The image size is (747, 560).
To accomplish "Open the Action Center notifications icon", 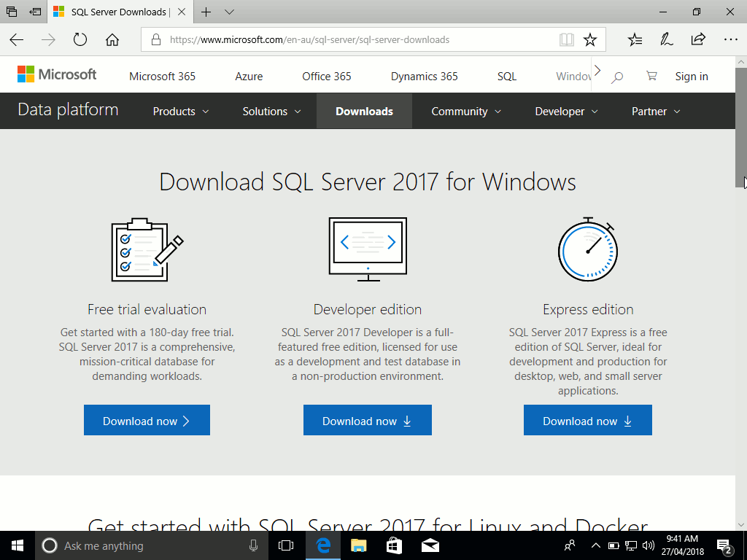I will pos(724,546).
